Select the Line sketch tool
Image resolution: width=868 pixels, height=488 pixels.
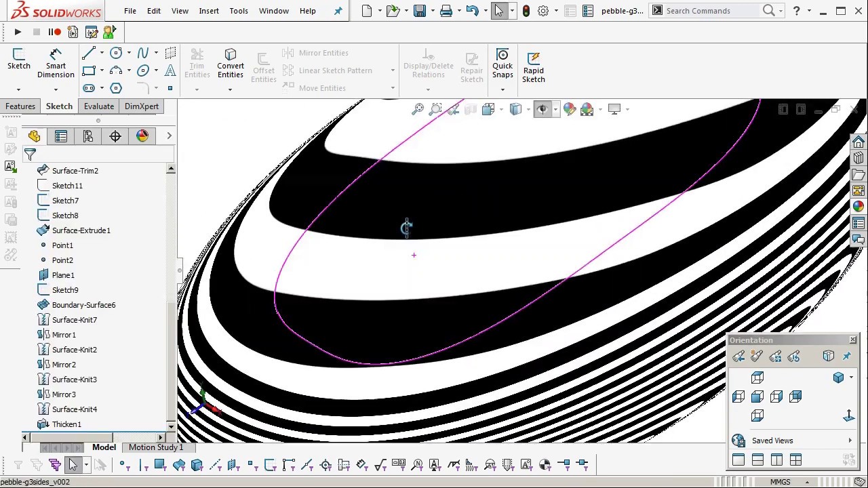88,53
